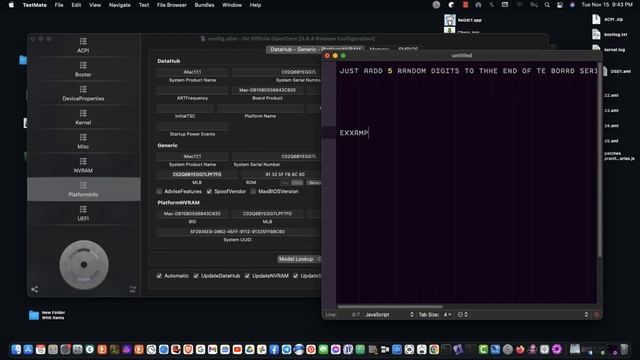Click the date and time in the menu bar

(x=607, y=5)
